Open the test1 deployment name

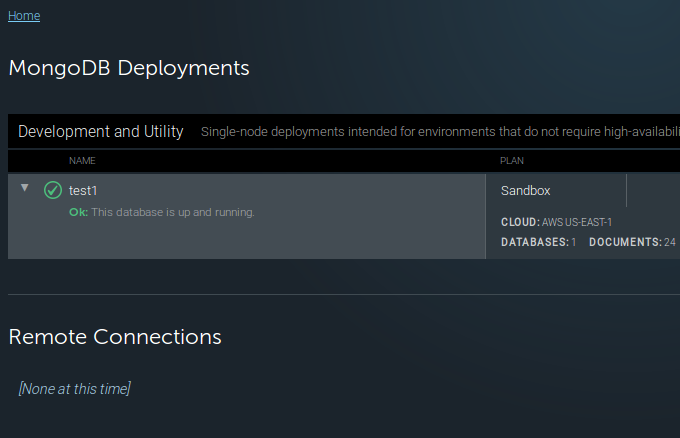(x=83, y=190)
